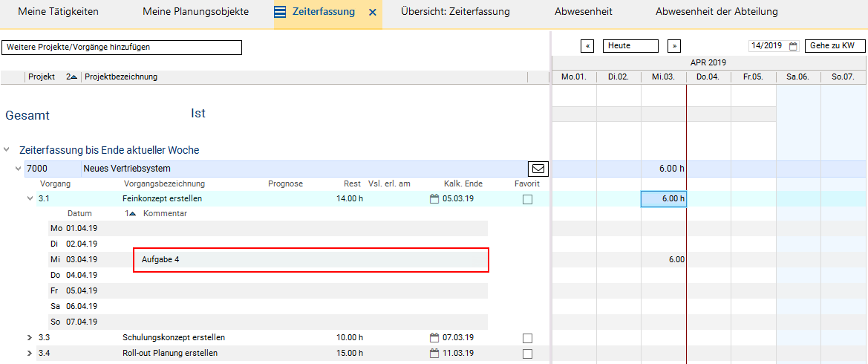This screenshot has width=868, height=364.
Task: Select date row Do 04.04.19
Action: pyautogui.click(x=268, y=275)
